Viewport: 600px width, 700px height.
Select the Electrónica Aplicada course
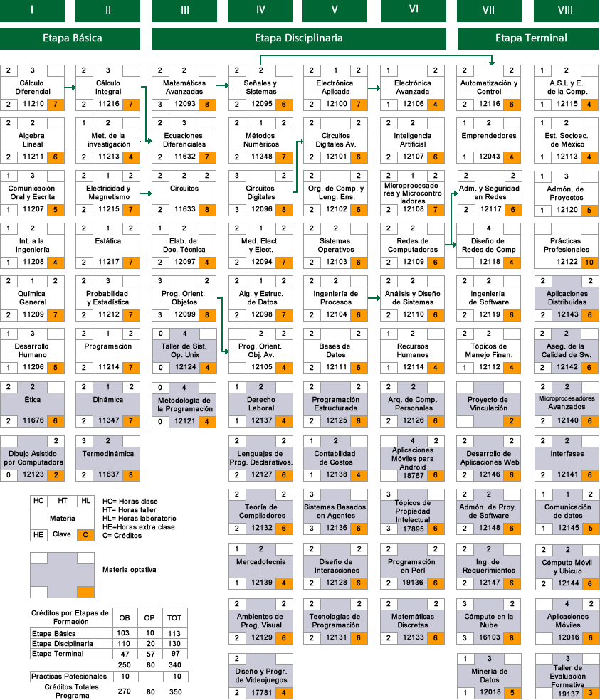(335, 88)
